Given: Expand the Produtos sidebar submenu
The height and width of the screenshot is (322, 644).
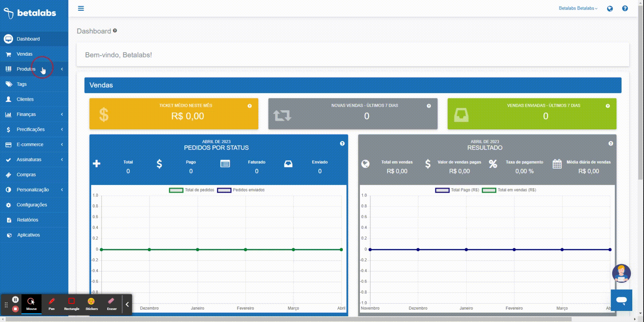Looking at the screenshot, I should (x=26, y=69).
